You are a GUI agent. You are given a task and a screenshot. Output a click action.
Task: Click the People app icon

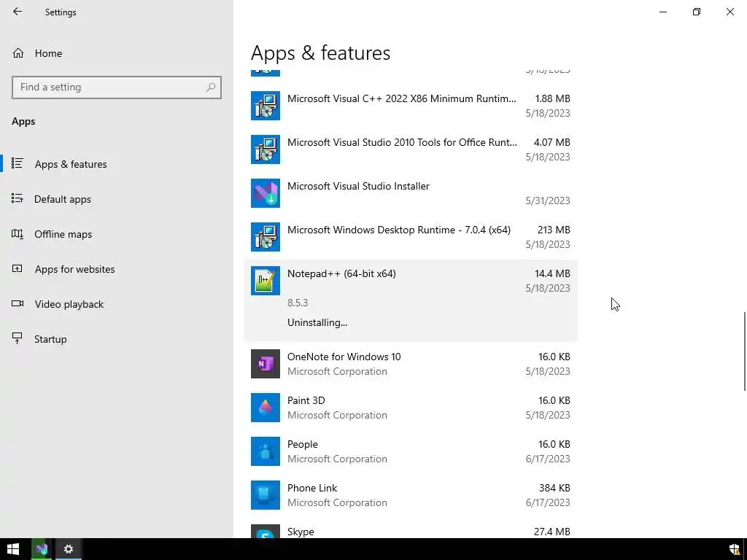(x=266, y=451)
